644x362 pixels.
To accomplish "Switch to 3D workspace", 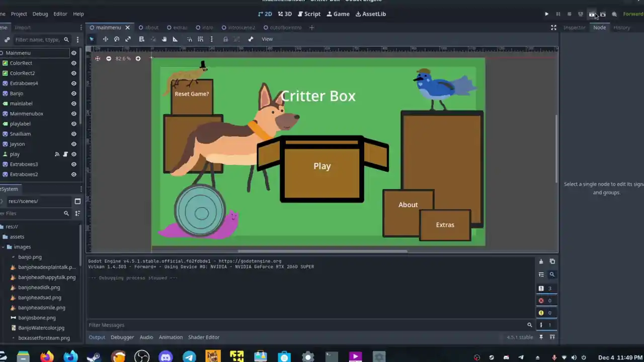I will (285, 14).
